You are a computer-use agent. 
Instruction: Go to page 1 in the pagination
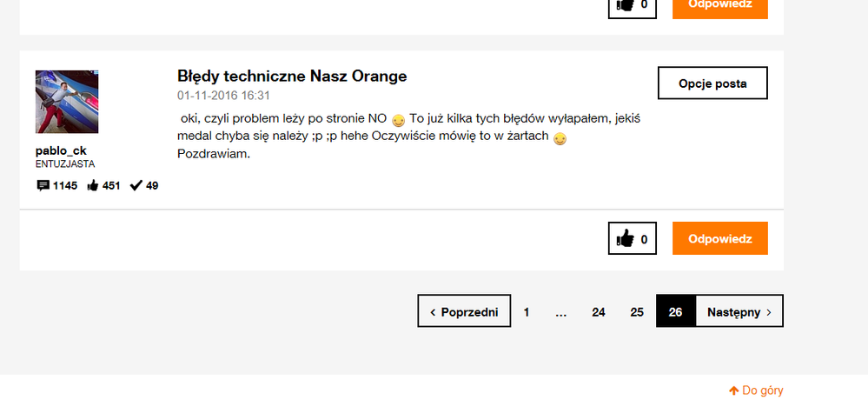527,312
